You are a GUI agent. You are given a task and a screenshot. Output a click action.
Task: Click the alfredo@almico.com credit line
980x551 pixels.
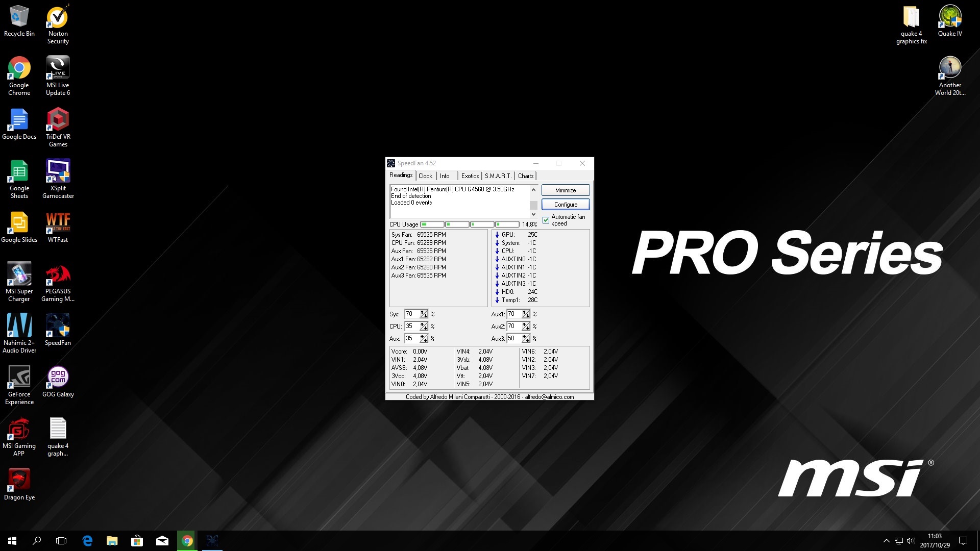[x=489, y=397]
